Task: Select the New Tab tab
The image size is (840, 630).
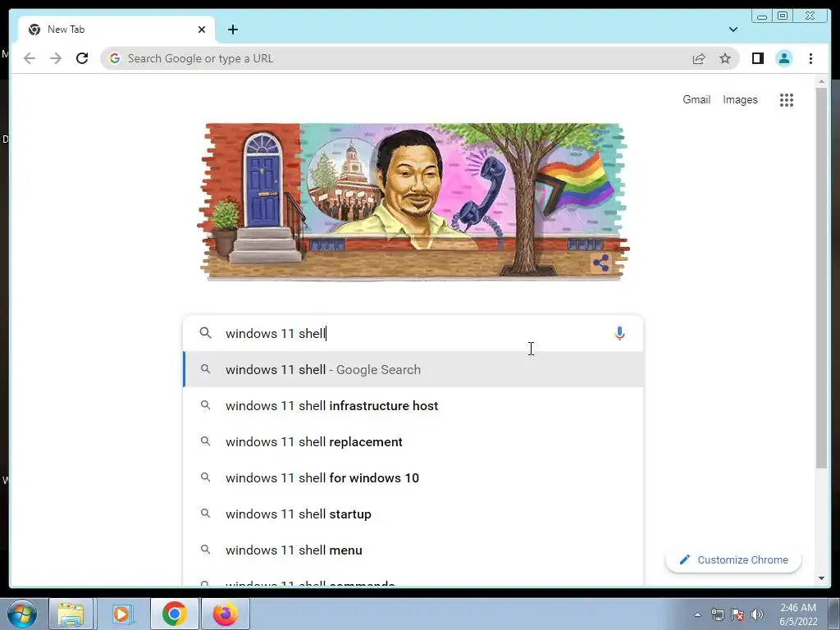Action: pos(116,30)
